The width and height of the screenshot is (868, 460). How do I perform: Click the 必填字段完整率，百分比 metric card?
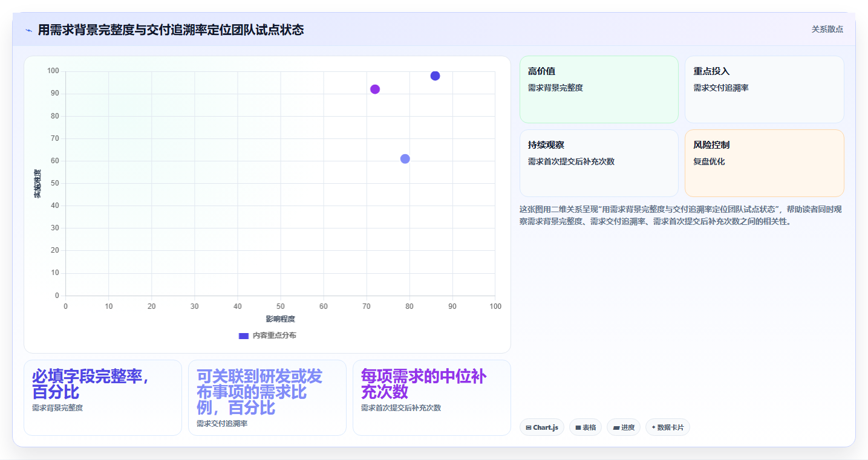tap(103, 398)
